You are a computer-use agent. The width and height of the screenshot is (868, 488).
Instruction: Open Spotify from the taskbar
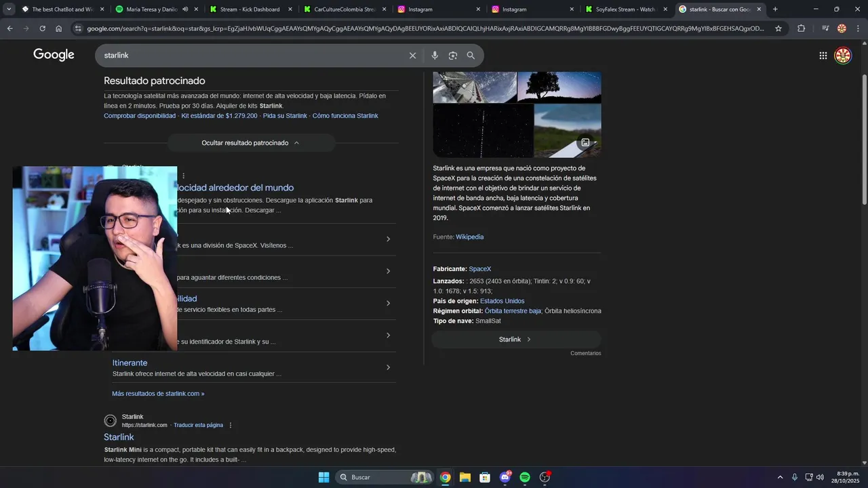pos(525,477)
